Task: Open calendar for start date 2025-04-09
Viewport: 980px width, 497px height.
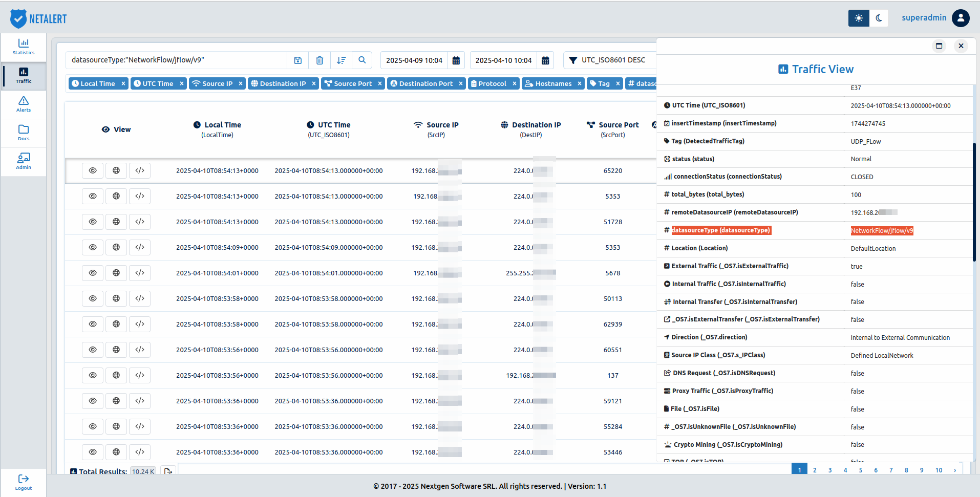Action: (456, 60)
